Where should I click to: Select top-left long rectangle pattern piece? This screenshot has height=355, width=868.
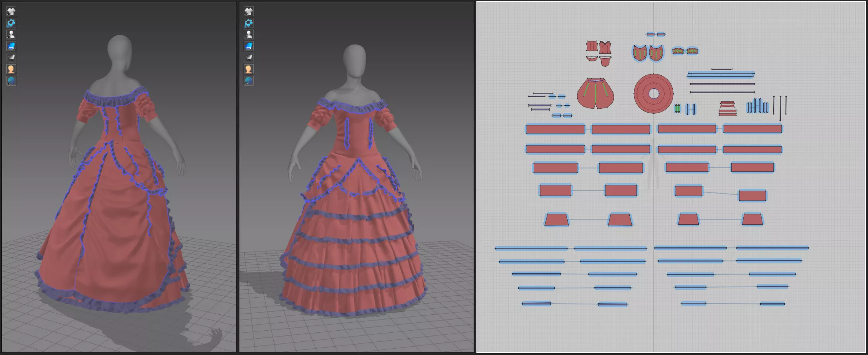click(555, 129)
